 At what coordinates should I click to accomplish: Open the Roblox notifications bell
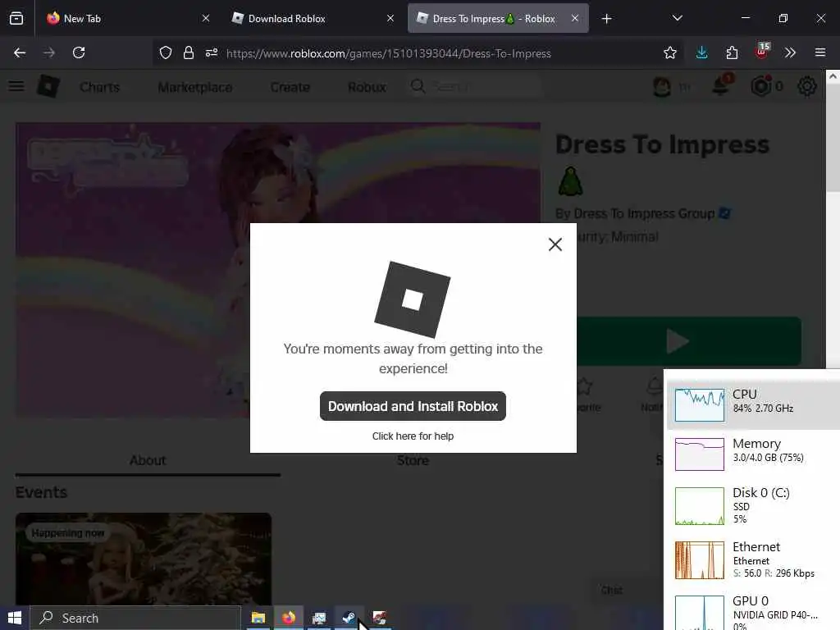pyautogui.click(x=721, y=85)
